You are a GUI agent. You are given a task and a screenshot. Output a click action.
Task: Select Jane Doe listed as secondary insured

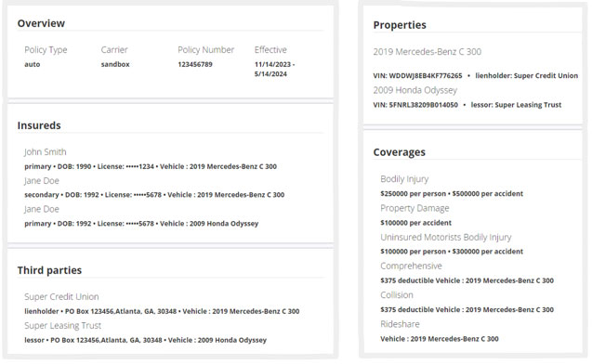42,181
